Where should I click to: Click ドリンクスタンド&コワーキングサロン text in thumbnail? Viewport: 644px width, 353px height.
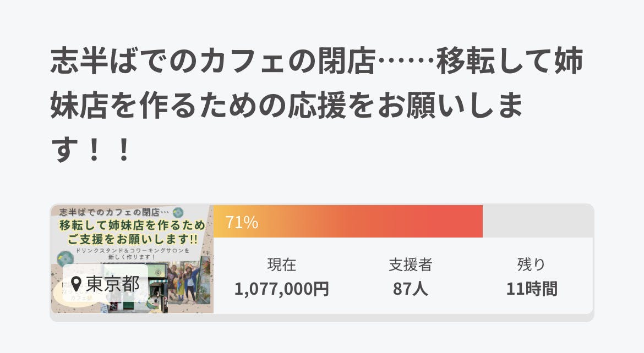coord(133,251)
